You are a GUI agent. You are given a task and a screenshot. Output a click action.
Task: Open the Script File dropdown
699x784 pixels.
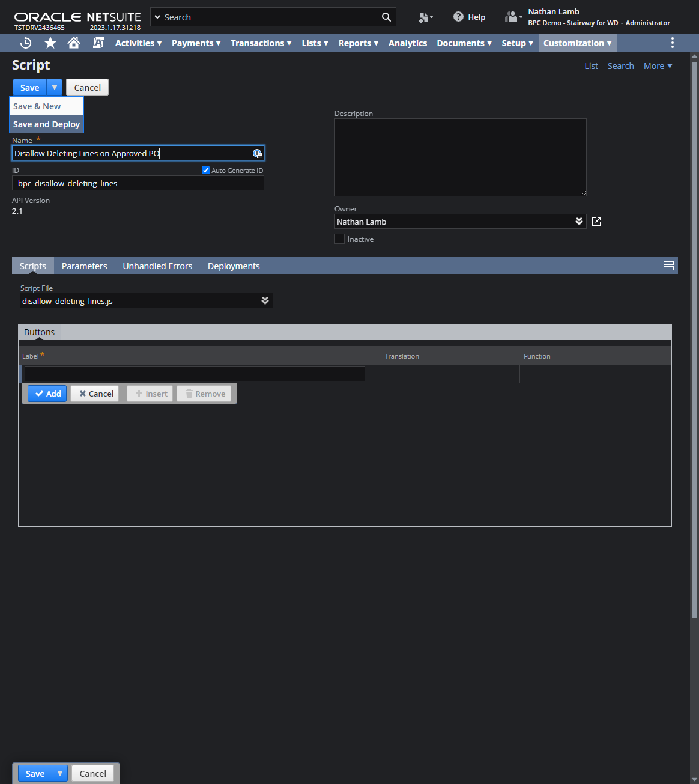(265, 300)
